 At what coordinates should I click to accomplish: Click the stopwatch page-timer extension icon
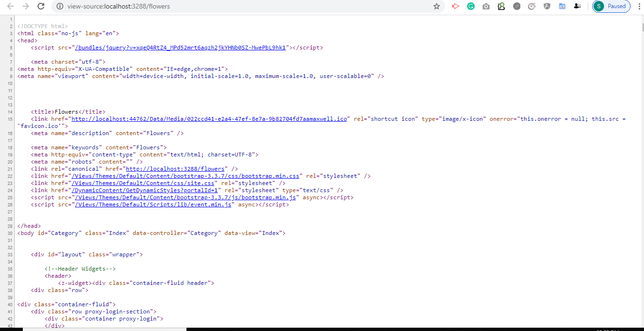tap(532, 6)
